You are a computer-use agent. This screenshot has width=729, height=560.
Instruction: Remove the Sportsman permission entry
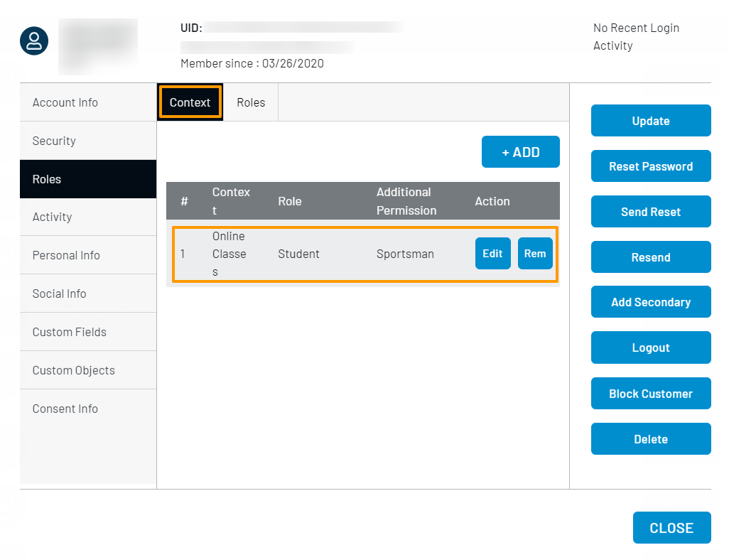click(x=534, y=253)
